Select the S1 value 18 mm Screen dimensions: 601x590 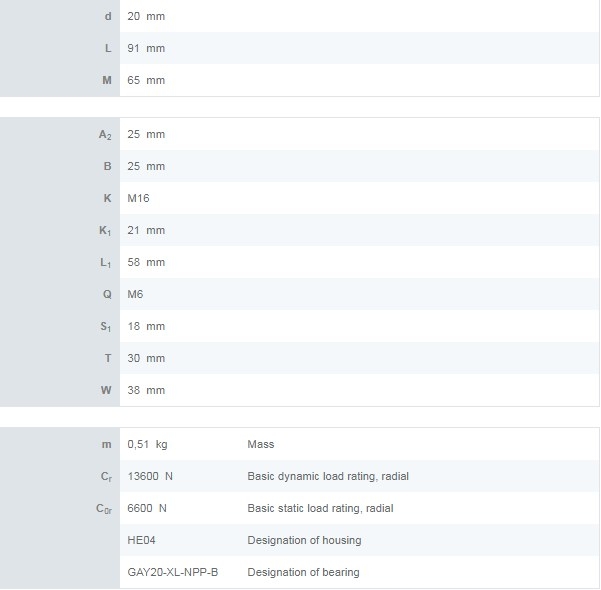click(x=146, y=327)
